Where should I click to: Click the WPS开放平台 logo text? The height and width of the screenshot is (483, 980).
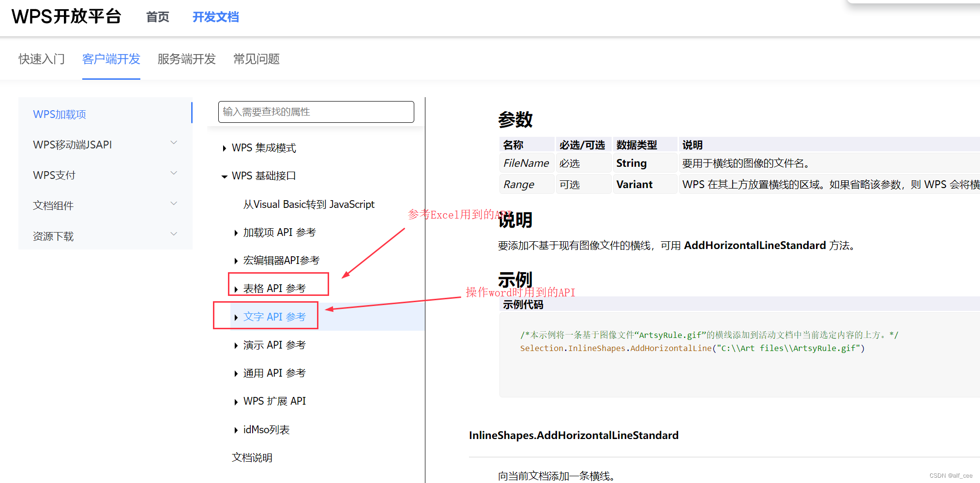point(66,16)
